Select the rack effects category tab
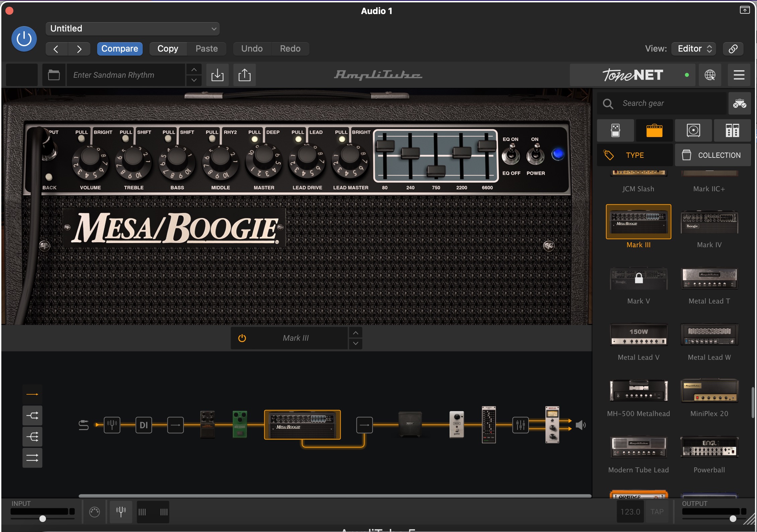757x532 pixels. click(732, 130)
